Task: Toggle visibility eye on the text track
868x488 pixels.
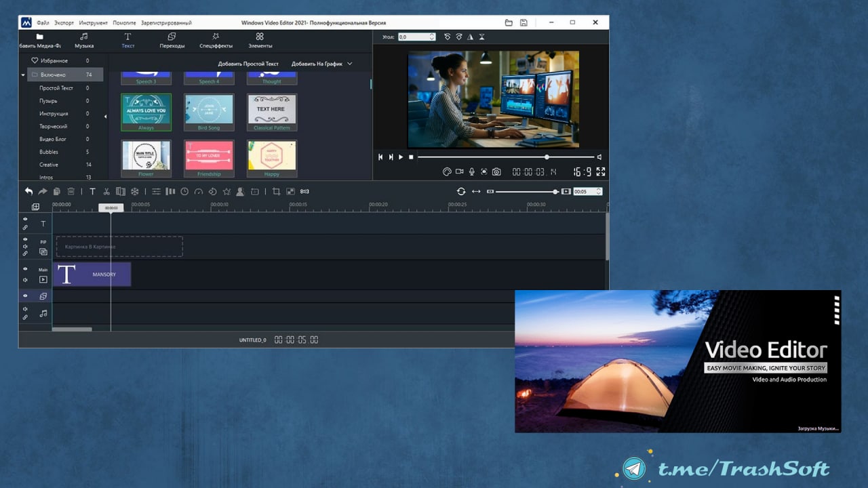Action: coord(25,219)
